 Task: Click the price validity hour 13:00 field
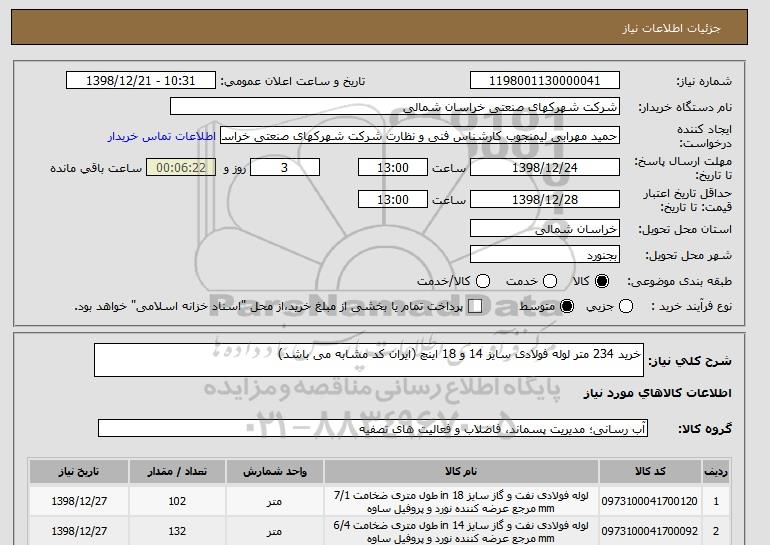[393, 199]
